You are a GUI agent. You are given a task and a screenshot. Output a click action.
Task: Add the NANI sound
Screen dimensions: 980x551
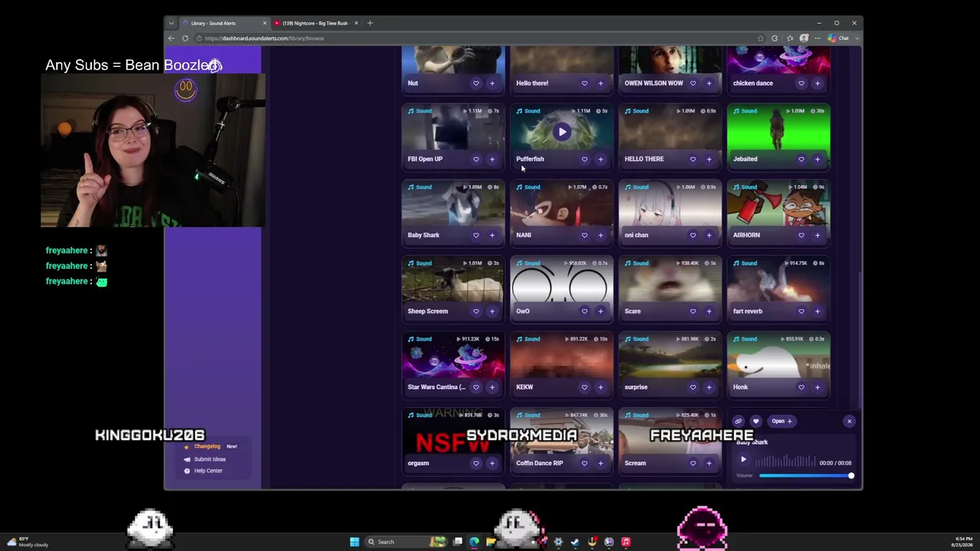(x=601, y=235)
